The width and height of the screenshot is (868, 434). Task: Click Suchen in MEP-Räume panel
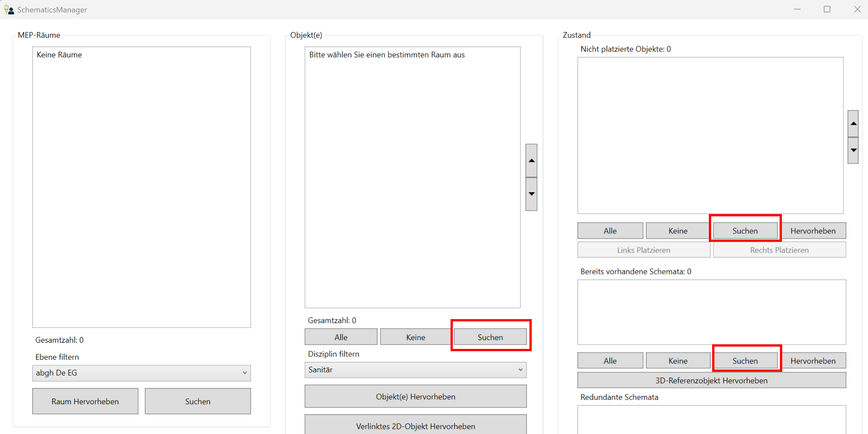(x=197, y=401)
